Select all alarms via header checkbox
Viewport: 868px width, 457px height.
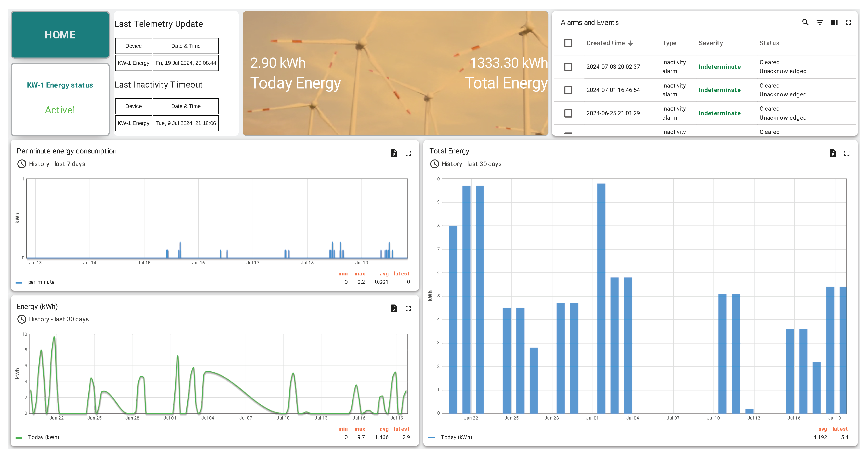click(x=568, y=43)
